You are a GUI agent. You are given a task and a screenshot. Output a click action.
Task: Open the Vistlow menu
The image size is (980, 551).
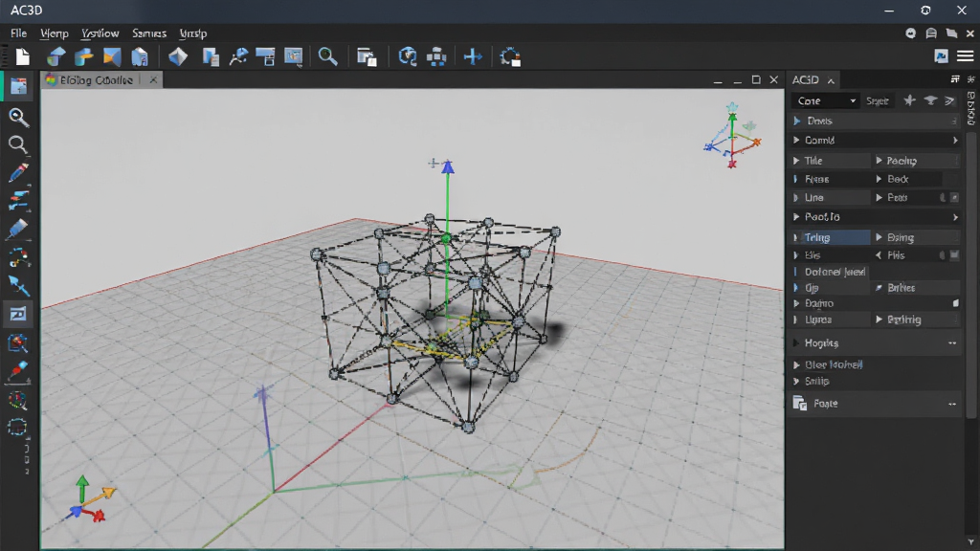tap(100, 33)
